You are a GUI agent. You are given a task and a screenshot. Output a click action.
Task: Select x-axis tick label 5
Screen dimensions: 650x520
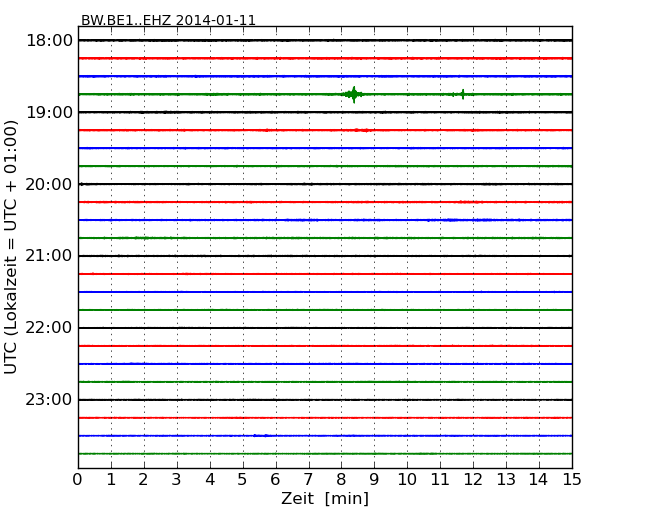(x=243, y=480)
